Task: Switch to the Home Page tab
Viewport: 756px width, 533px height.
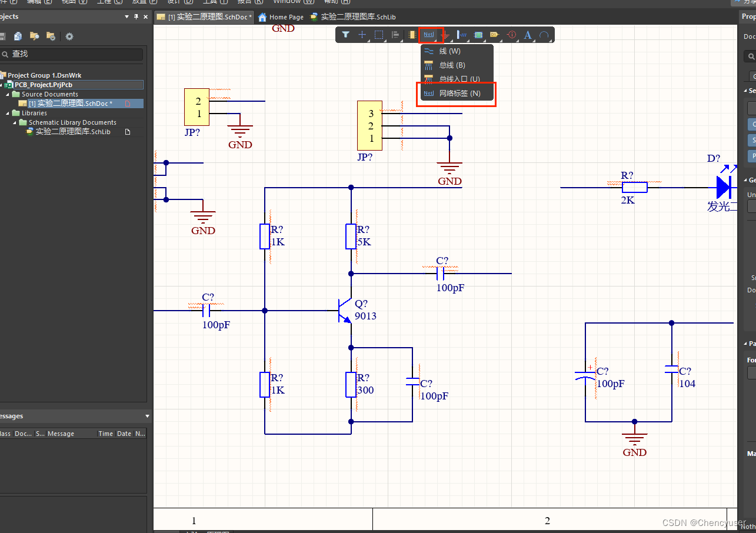Action: pyautogui.click(x=281, y=17)
